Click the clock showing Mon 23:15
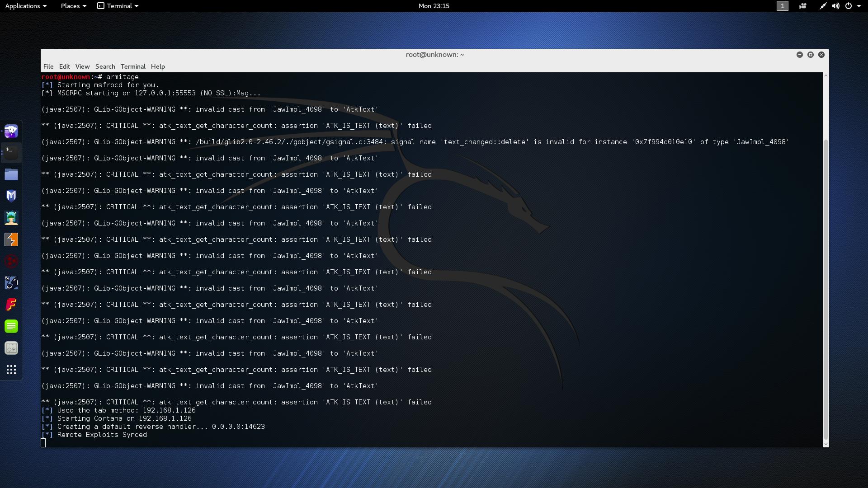 (434, 6)
